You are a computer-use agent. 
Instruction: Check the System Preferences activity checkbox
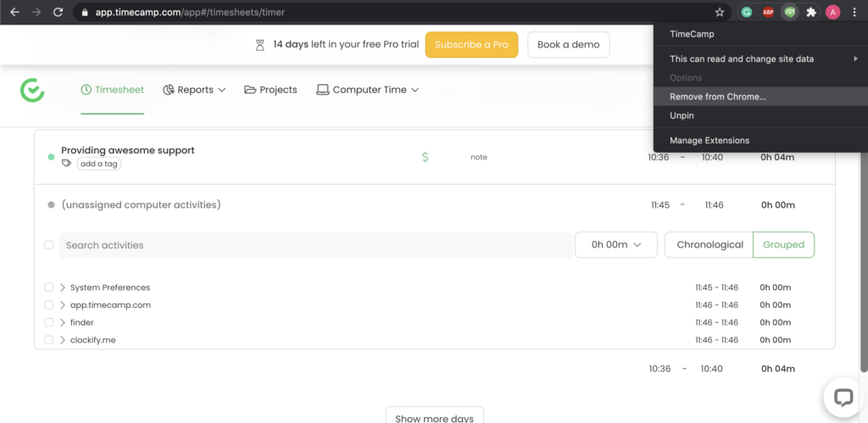click(49, 287)
